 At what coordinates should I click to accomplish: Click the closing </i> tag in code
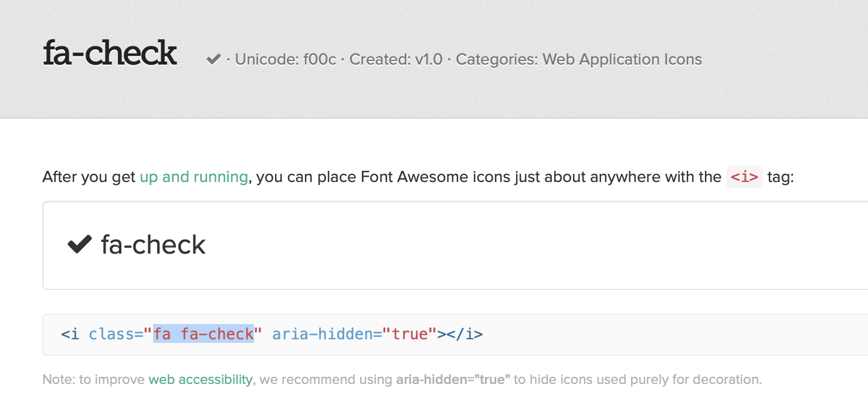464,334
